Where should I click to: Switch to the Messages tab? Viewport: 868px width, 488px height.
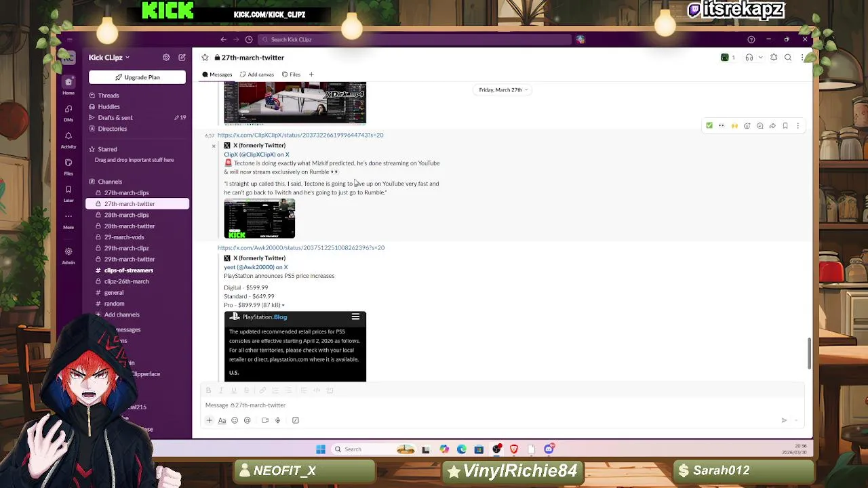pyautogui.click(x=217, y=75)
